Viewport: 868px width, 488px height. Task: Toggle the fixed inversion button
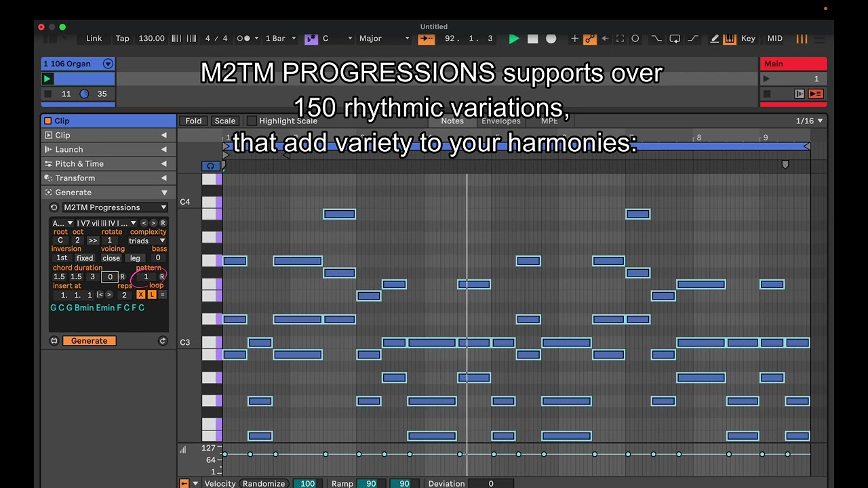[x=85, y=258]
